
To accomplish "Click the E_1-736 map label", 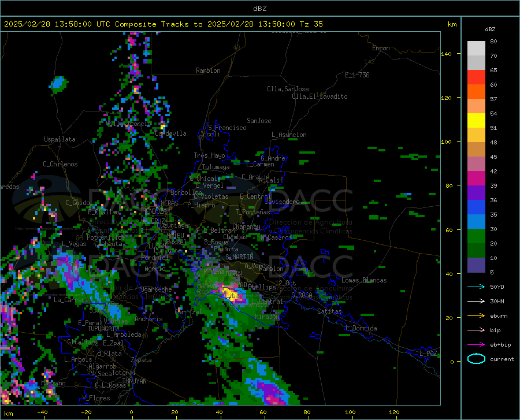I will (x=357, y=75).
